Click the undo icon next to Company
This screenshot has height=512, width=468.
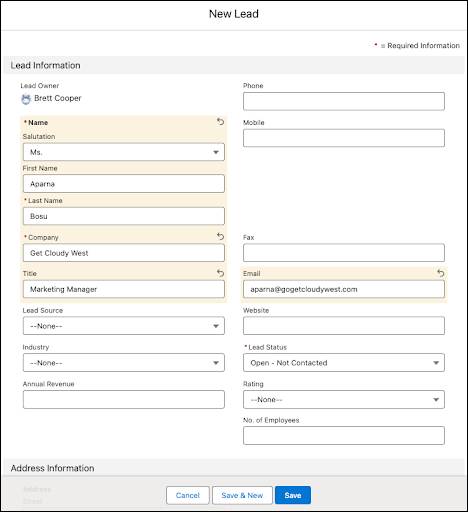(x=220, y=237)
